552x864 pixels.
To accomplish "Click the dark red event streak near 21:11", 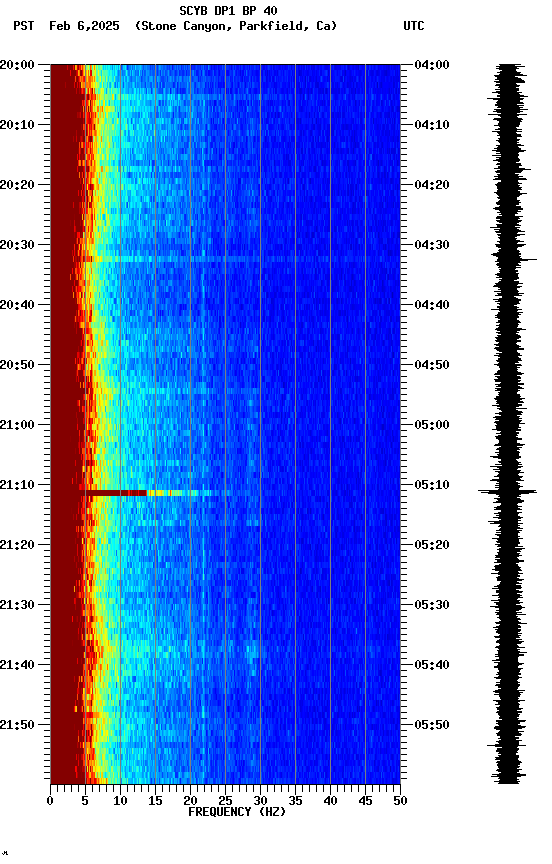I will coord(115,493).
